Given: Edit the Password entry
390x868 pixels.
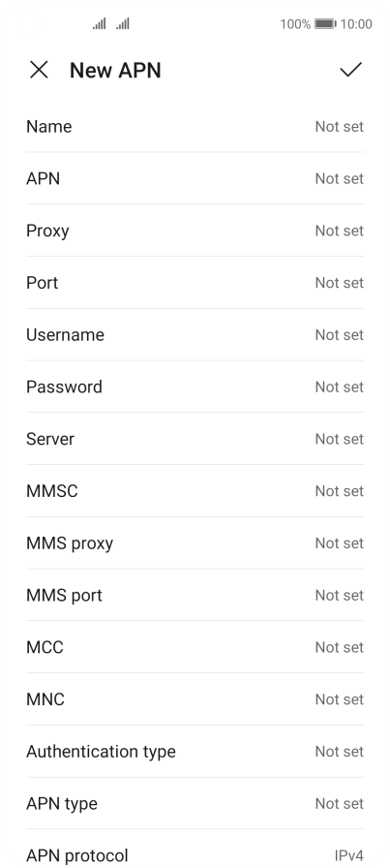Looking at the screenshot, I should tap(195, 387).
